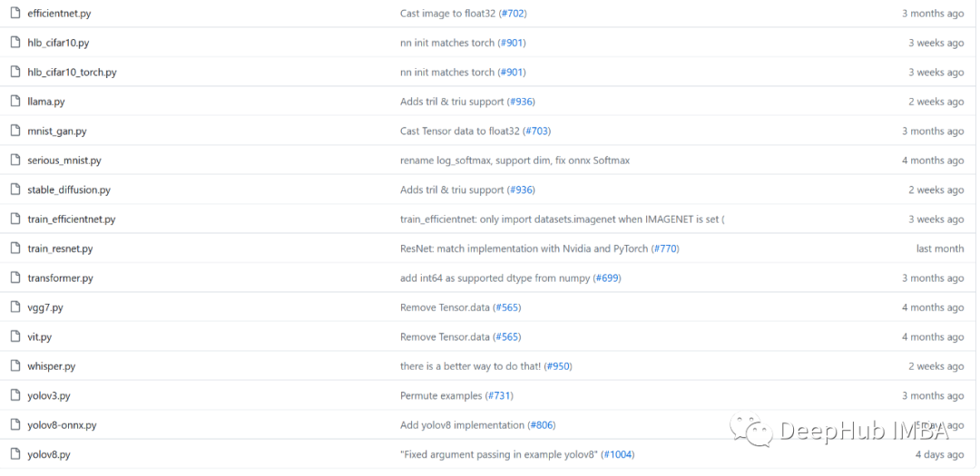
Task: Click the file icon next to stable_diffusion.py
Action: pos(15,189)
